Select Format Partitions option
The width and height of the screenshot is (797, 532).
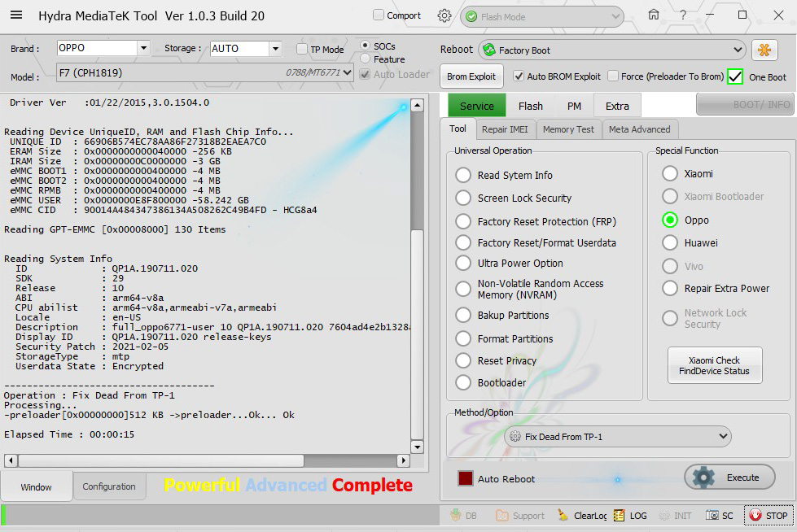(463, 338)
